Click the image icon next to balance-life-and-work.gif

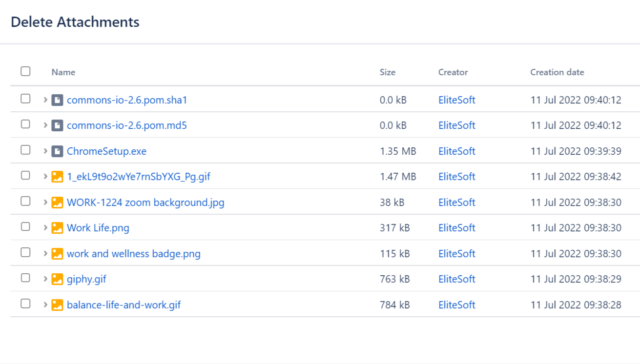click(x=57, y=305)
